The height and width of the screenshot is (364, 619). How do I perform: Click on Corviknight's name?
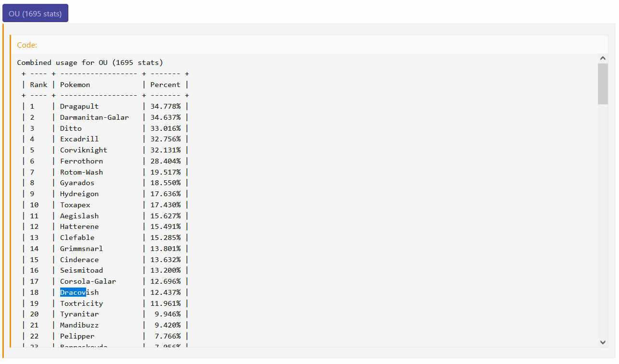point(83,150)
